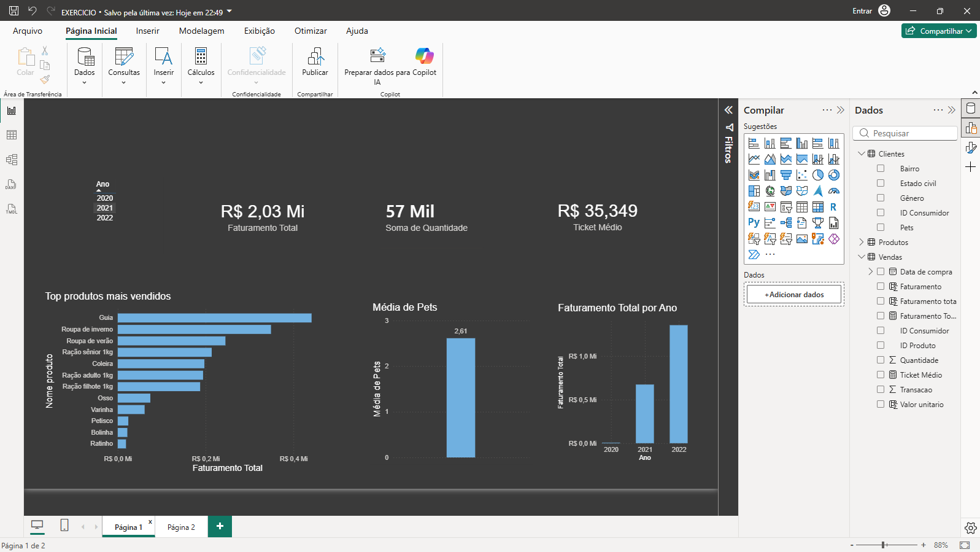Viewport: 980px width, 552px height.
Task: Check the Bairro field checkbox
Action: [881, 168]
